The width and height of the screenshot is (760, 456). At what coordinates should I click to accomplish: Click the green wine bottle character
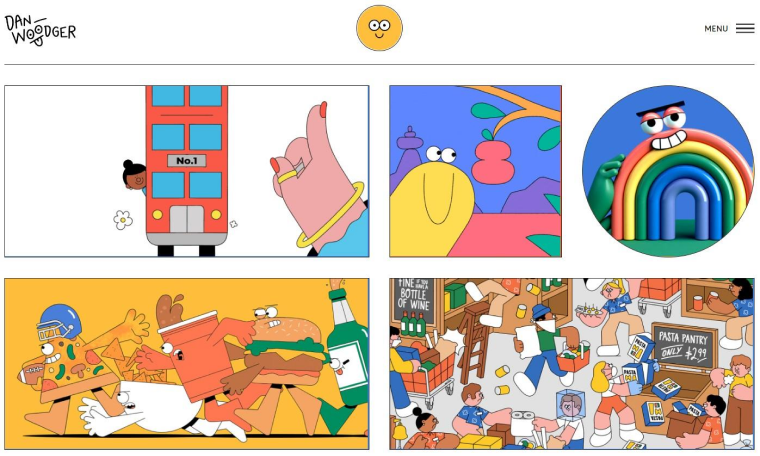click(x=347, y=349)
